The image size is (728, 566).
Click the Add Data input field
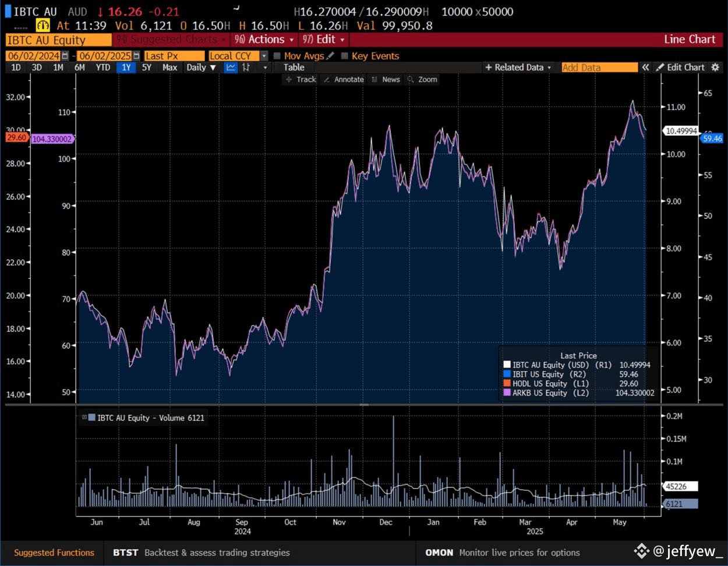coord(600,68)
